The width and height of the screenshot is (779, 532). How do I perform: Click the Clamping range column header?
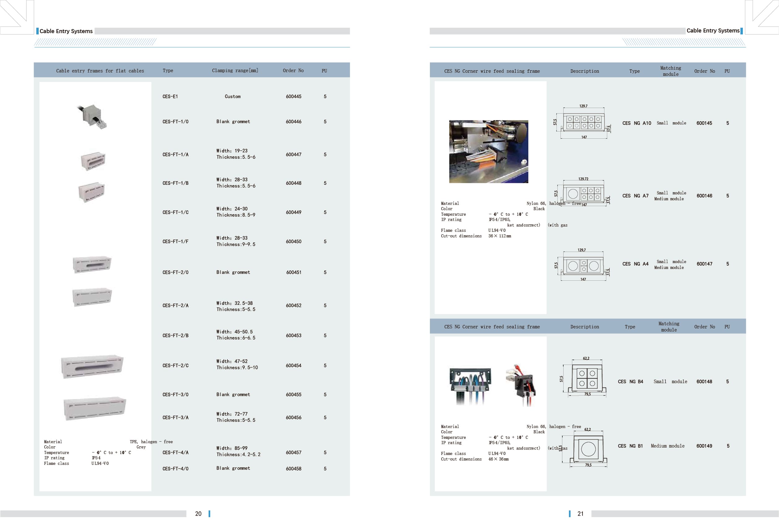pos(235,71)
